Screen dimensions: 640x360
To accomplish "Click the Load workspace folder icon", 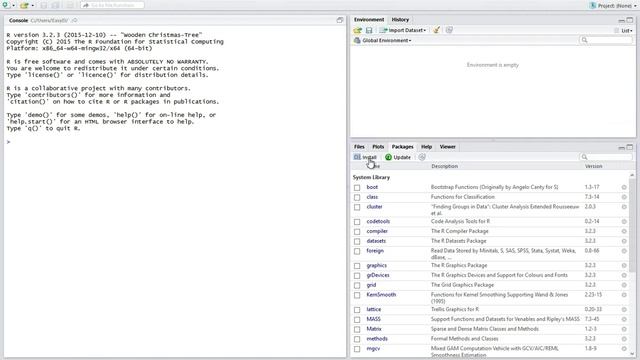I will [358, 30].
